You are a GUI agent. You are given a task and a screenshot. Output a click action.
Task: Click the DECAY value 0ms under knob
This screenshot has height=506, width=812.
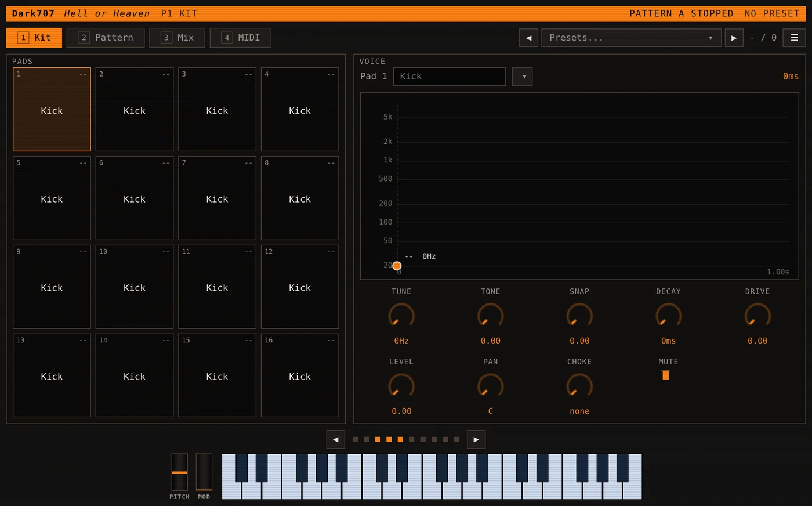(x=668, y=341)
